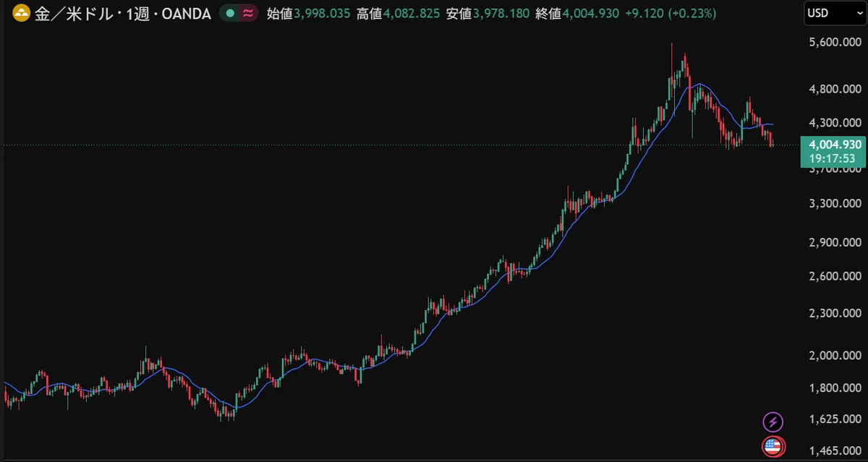Click the 高値 4,082.825 high value
Screen dimensions: 868x462
coord(398,13)
